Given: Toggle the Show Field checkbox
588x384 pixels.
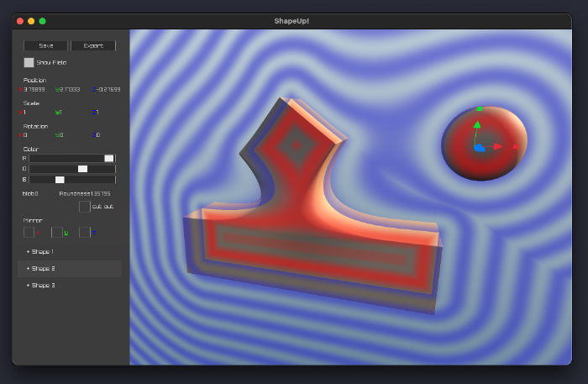Looking at the screenshot, I should point(29,63).
